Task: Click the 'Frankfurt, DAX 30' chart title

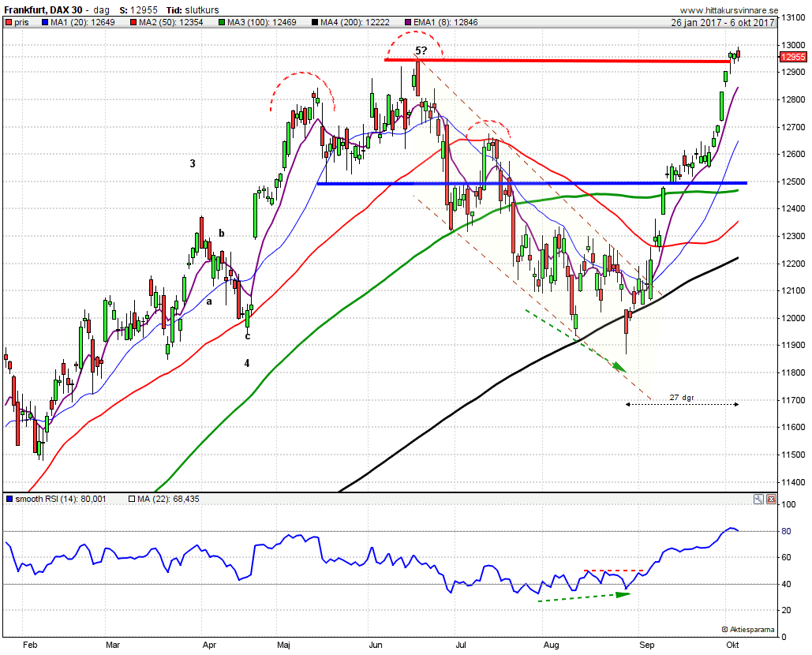Action: click(43, 9)
